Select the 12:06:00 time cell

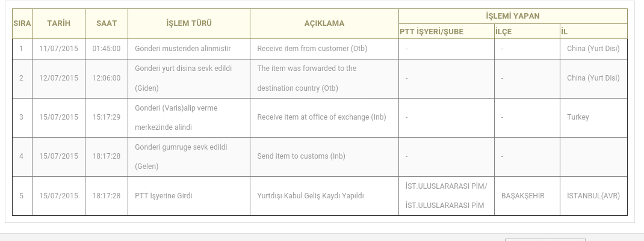pos(107,78)
